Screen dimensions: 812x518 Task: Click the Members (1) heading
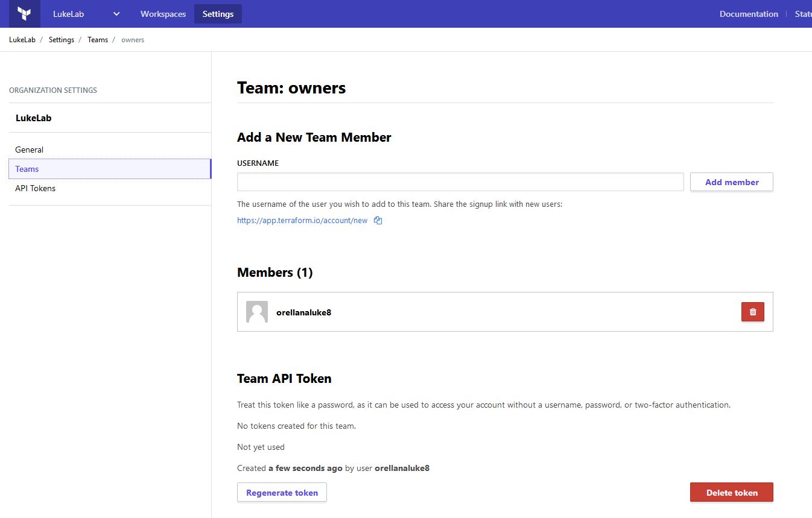pos(275,273)
